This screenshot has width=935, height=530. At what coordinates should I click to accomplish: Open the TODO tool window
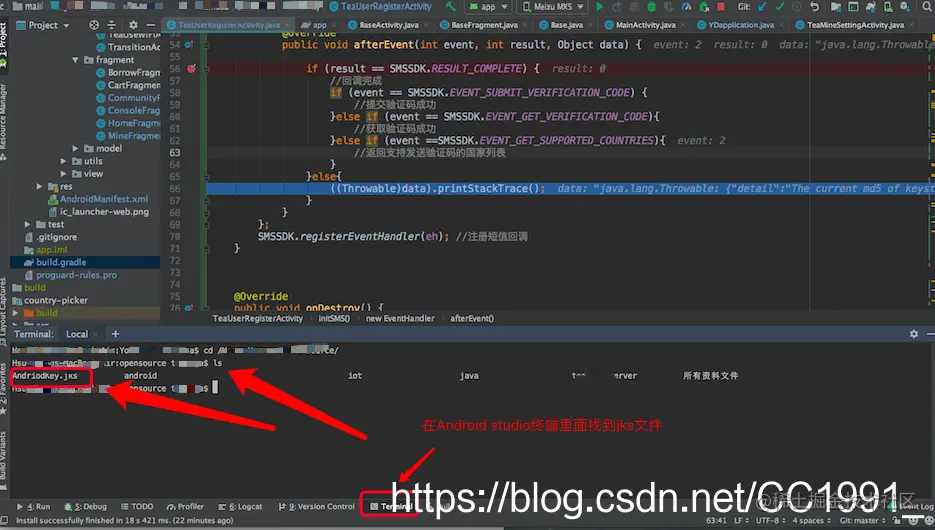tap(137, 507)
